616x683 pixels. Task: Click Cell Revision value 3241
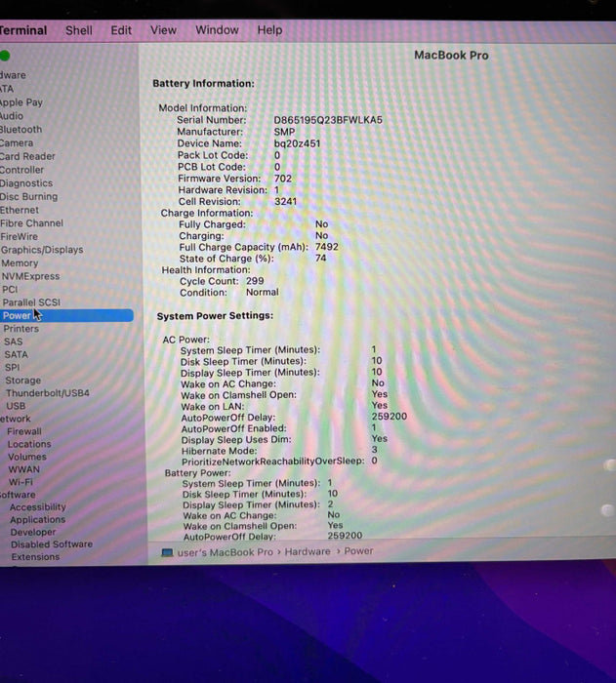(x=286, y=201)
